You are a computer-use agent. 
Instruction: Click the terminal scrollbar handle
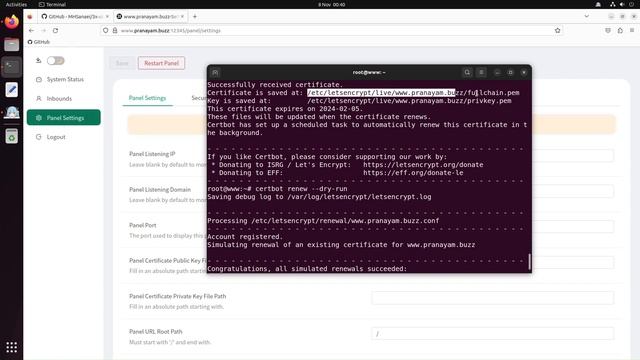[x=529, y=262]
